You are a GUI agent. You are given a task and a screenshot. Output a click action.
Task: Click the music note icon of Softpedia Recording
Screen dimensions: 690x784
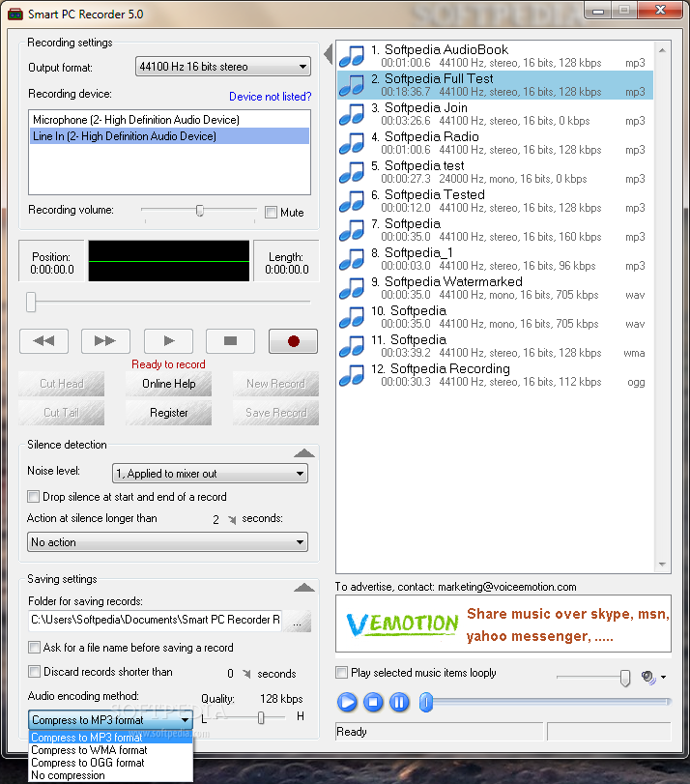pos(352,375)
